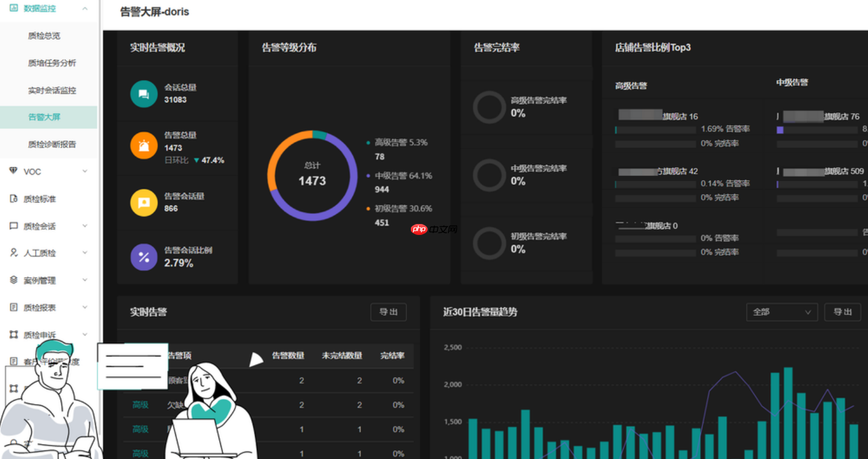Click the 质检会话 chat icon
Image resolution: width=868 pixels, height=459 pixels.
coord(13,226)
